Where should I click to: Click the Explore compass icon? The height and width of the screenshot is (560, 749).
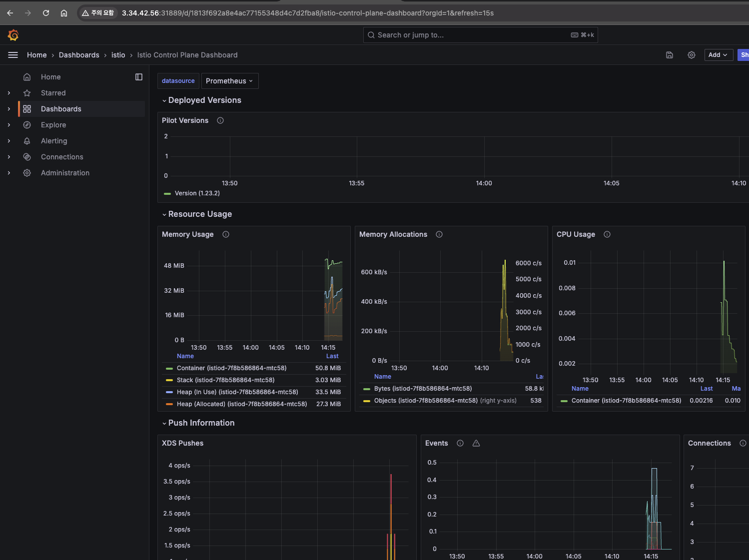27,125
